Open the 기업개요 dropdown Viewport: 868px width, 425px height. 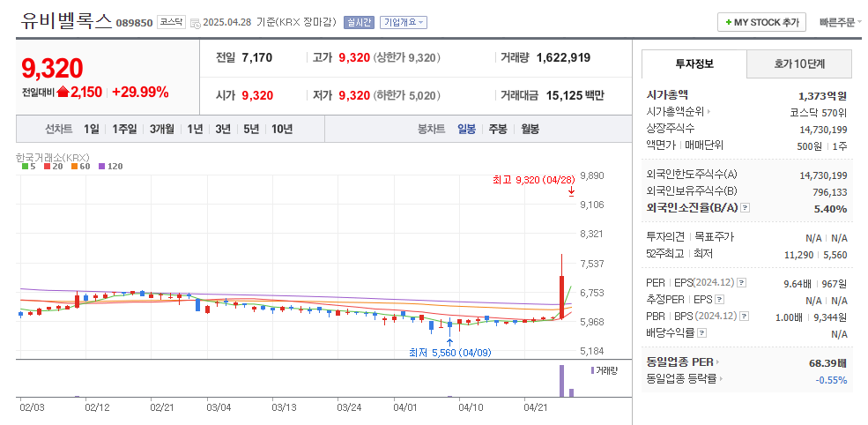pyautogui.click(x=404, y=23)
